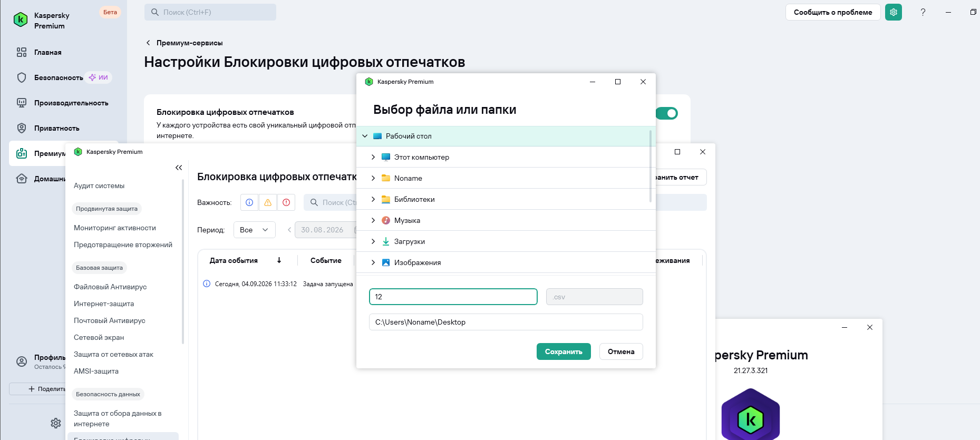Toggle the red critical importance filter
Image resolution: width=980 pixels, height=440 pixels.
[286, 202]
